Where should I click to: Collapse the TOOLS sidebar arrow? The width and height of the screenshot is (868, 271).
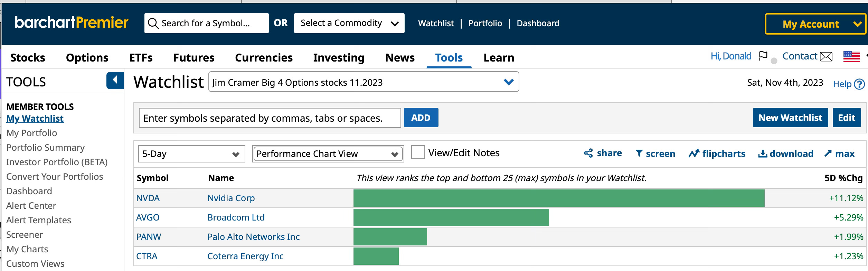coord(115,81)
